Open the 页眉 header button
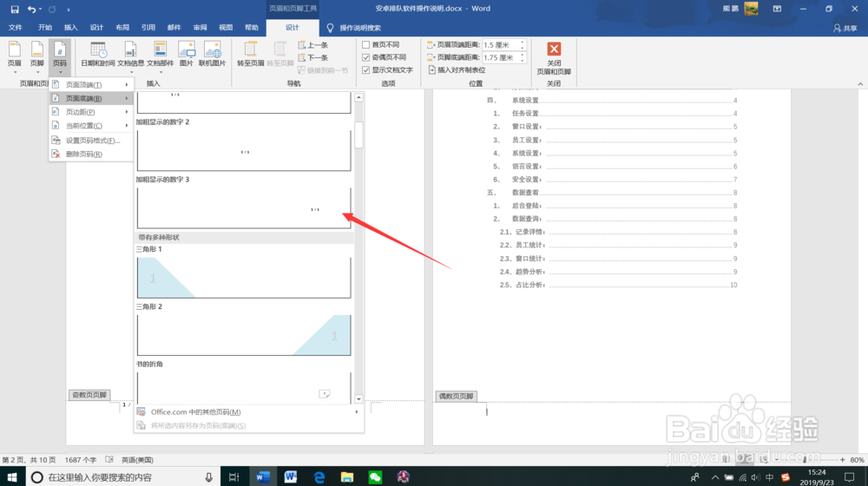The height and width of the screenshot is (486, 868). coord(15,57)
